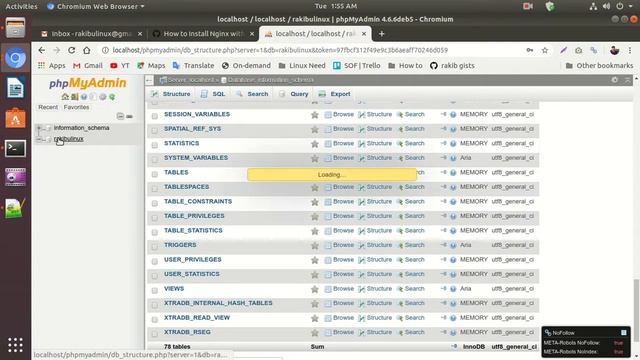This screenshot has width=640, height=360.
Task: Click the unlink from main panel icon
Action: (129, 116)
